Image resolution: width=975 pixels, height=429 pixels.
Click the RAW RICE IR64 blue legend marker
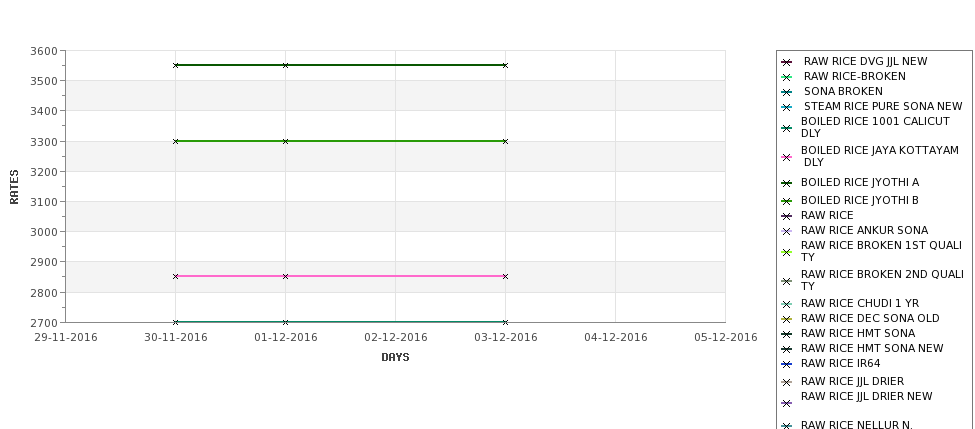tap(787, 364)
